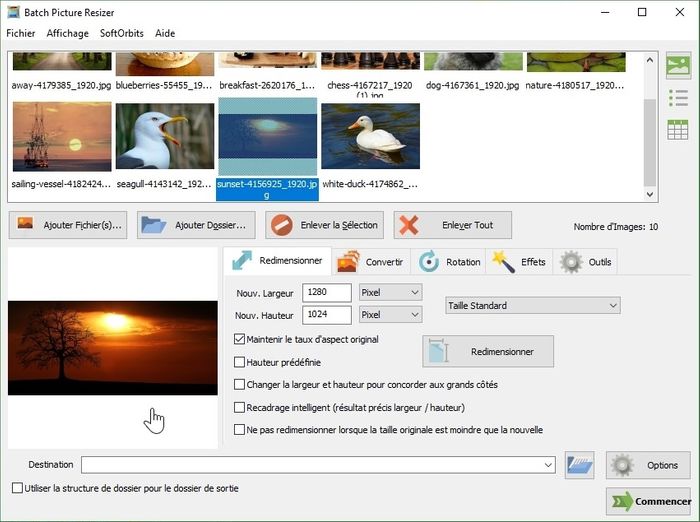
Task: Uncheck Maintenir le taux d'aspect original
Action: [x=239, y=340]
